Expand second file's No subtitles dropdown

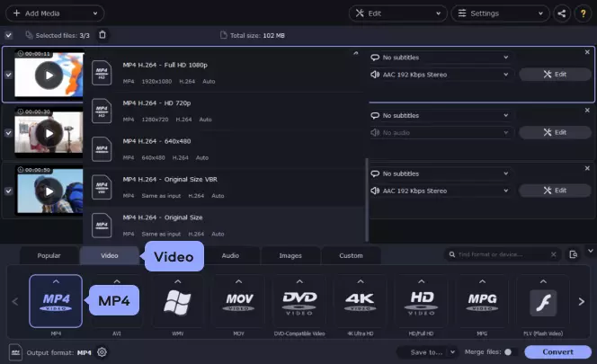pyautogui.click(x=440, y=115)
